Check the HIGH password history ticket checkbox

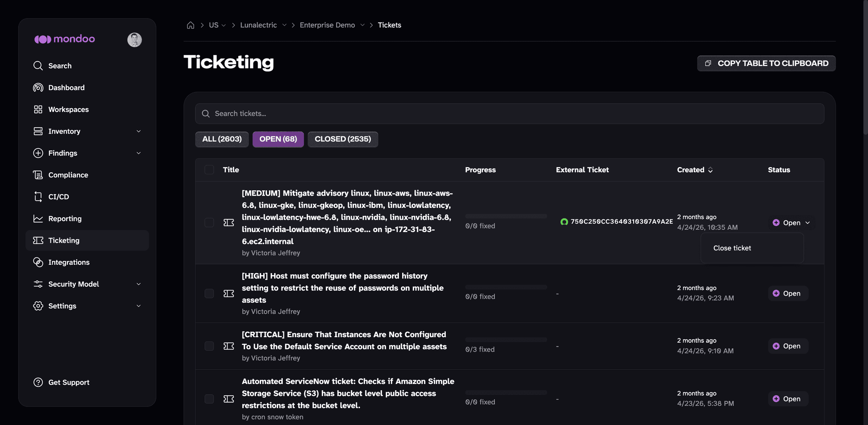point(209,294)
